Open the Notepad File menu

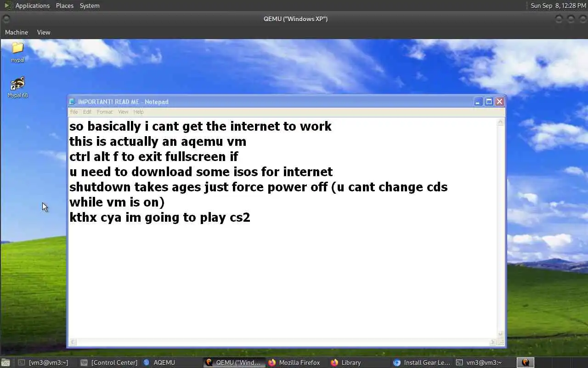[74, 112]
